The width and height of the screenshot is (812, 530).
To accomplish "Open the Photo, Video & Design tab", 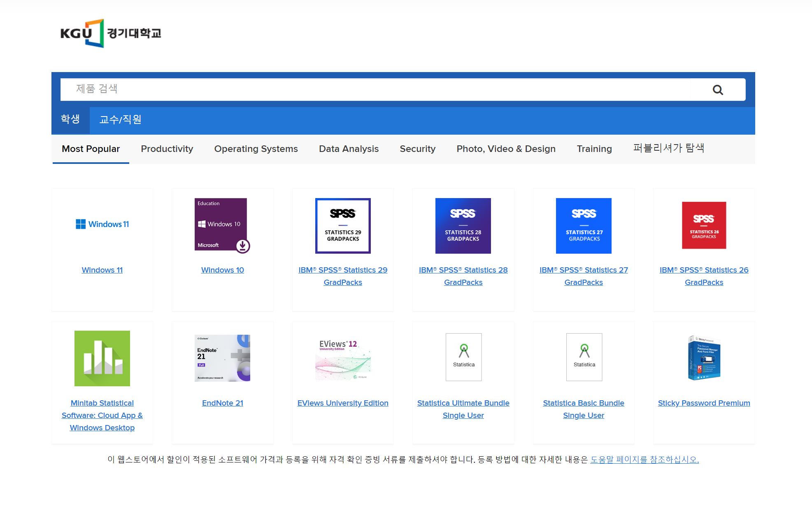I will coord(506,149).
